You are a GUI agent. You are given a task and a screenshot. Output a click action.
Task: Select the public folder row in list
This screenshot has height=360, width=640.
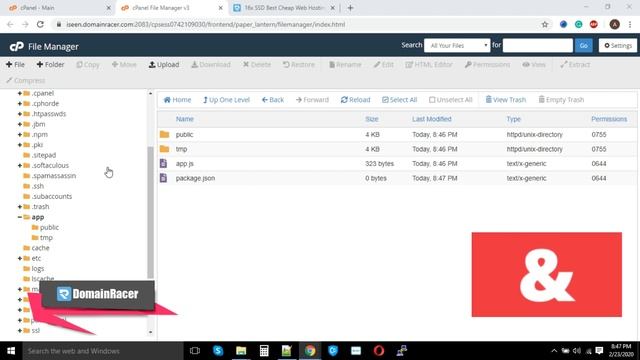tap(397, 134)
